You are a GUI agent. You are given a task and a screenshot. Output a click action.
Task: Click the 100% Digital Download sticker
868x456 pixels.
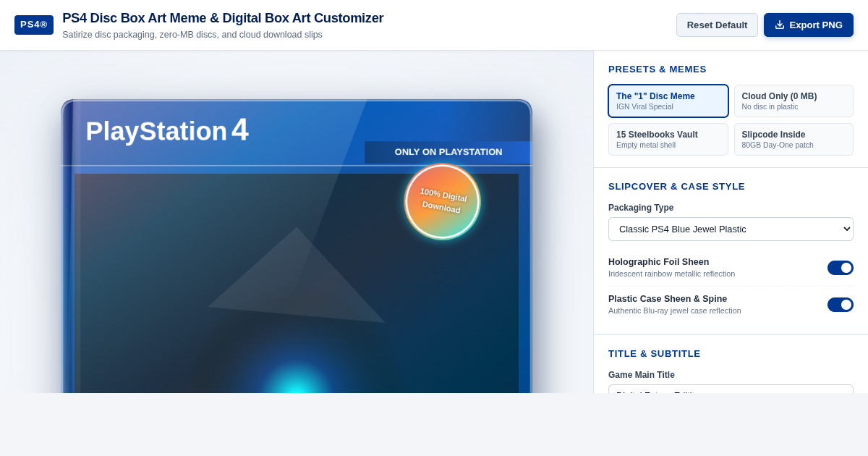pyautogui.click(x=443, y=201)
